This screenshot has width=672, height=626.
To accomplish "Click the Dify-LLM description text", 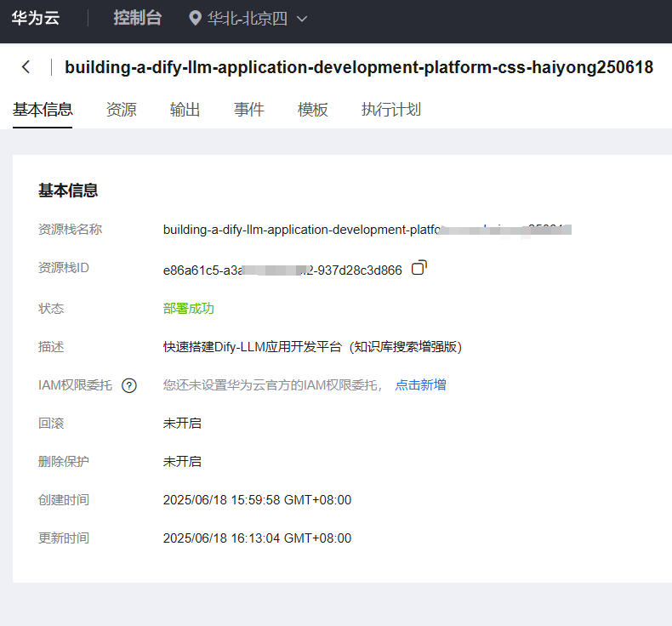I will click(x=312, y=347).
